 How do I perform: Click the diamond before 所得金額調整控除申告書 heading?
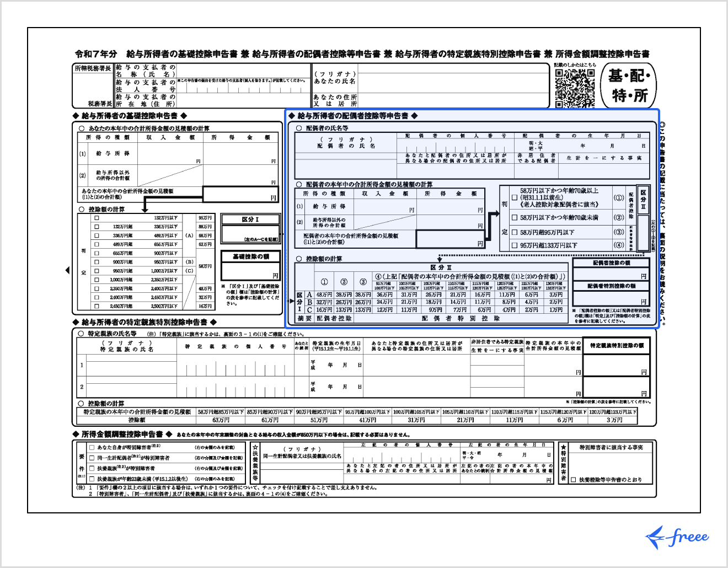(76, 435)
